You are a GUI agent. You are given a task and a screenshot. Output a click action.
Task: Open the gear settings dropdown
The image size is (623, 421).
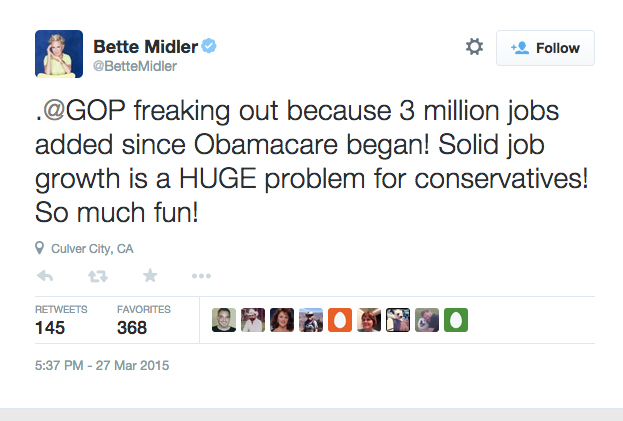tap(474, 47)
